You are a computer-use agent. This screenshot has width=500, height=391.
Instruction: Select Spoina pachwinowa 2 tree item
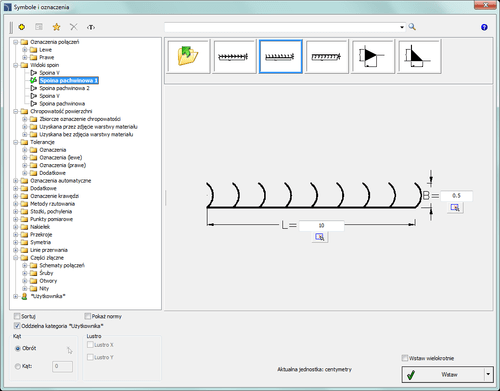[x=64, y=88]
